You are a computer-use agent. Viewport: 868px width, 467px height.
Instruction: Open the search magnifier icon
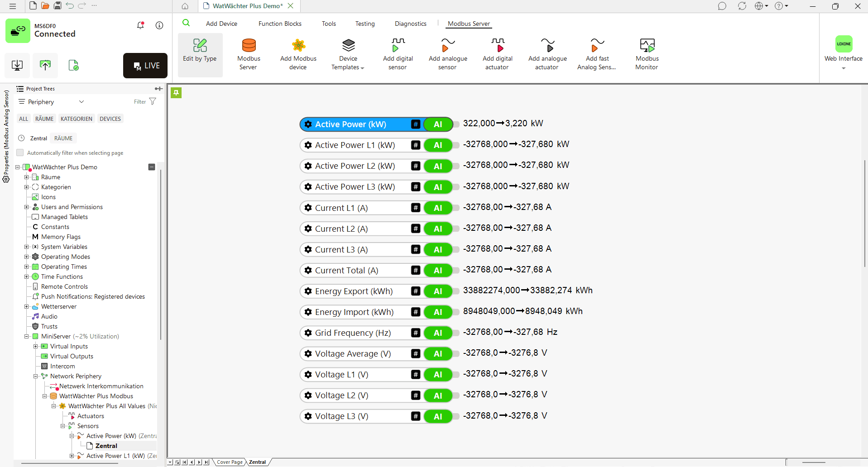click(186, 23)
